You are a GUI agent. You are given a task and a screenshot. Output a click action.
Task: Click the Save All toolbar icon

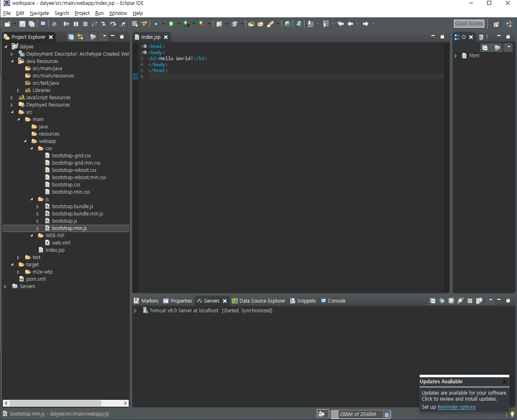pos(31,24)
